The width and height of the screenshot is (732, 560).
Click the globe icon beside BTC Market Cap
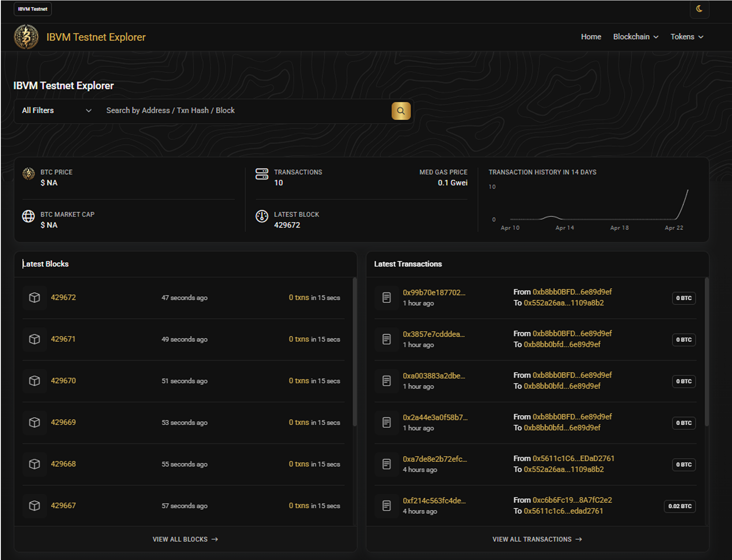point(29,217)
